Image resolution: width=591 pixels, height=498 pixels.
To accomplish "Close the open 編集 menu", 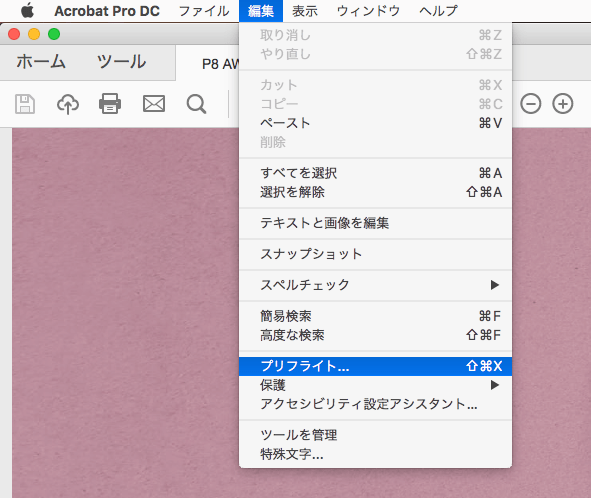I will (261, 11).
